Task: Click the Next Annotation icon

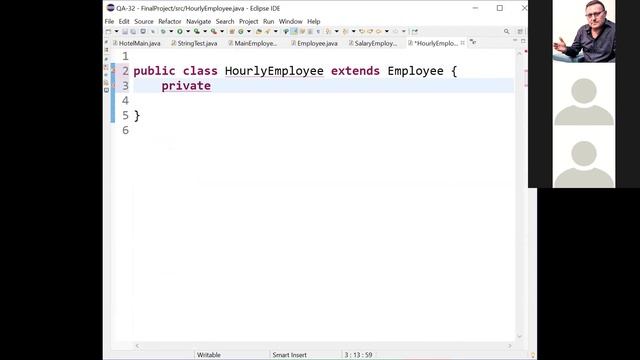Action: pyautogui.click(x=328, y=31)
